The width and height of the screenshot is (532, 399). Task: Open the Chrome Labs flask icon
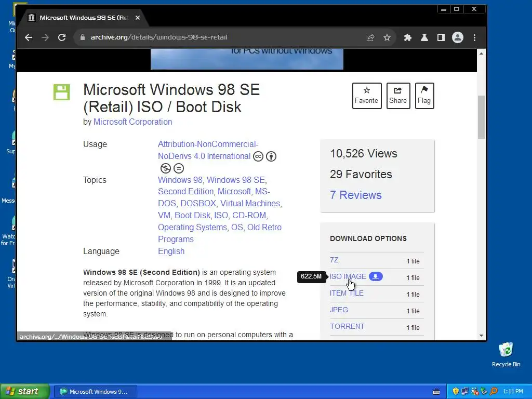pos(424,37)
